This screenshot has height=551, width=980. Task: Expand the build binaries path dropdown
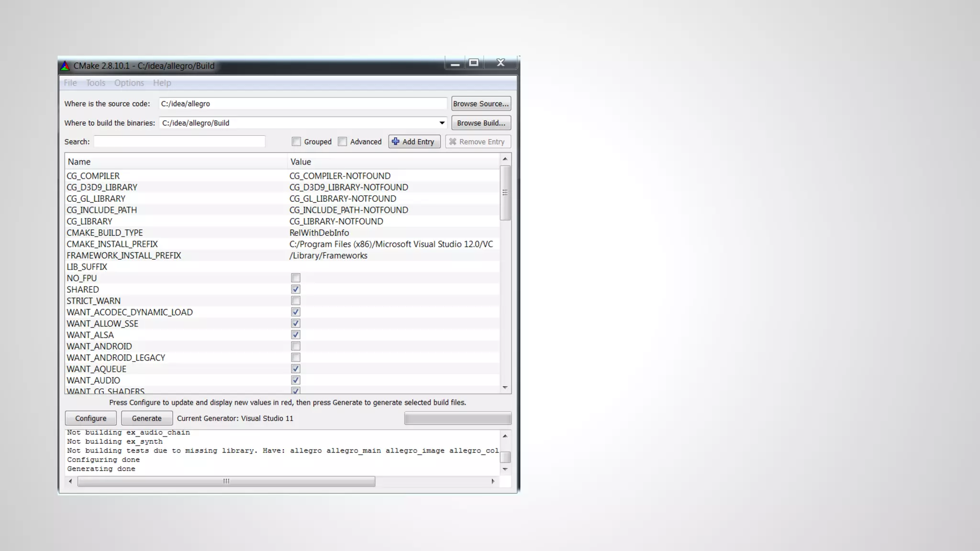[442, 123]
